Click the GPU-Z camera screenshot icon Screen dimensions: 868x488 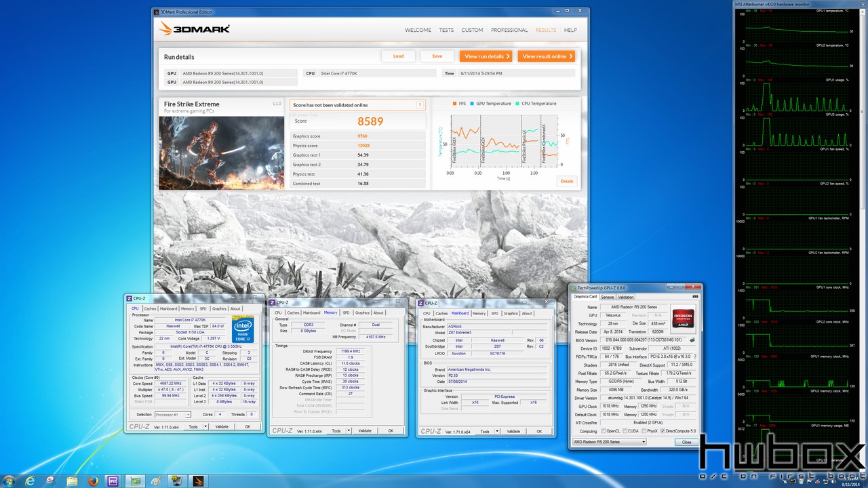pos(695,297)
